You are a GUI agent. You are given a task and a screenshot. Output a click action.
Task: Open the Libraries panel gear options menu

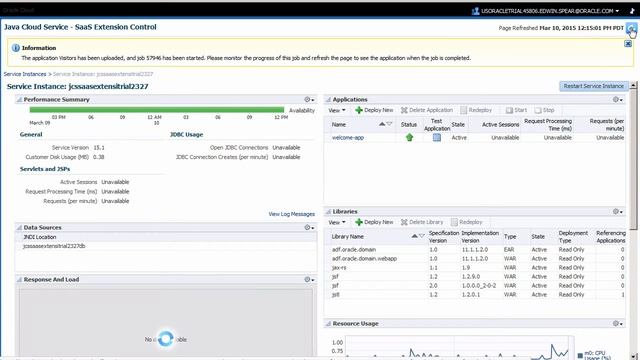point(618,211)
